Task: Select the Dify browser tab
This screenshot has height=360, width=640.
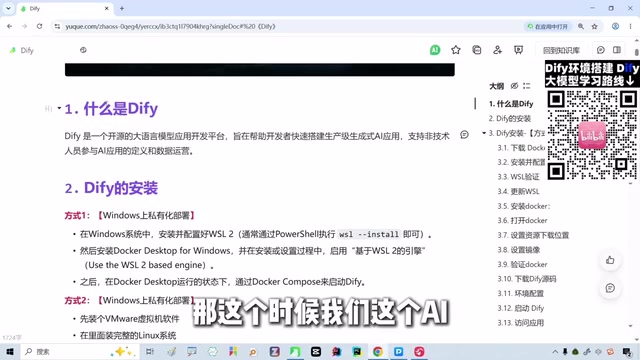Action: click(65, 8)
